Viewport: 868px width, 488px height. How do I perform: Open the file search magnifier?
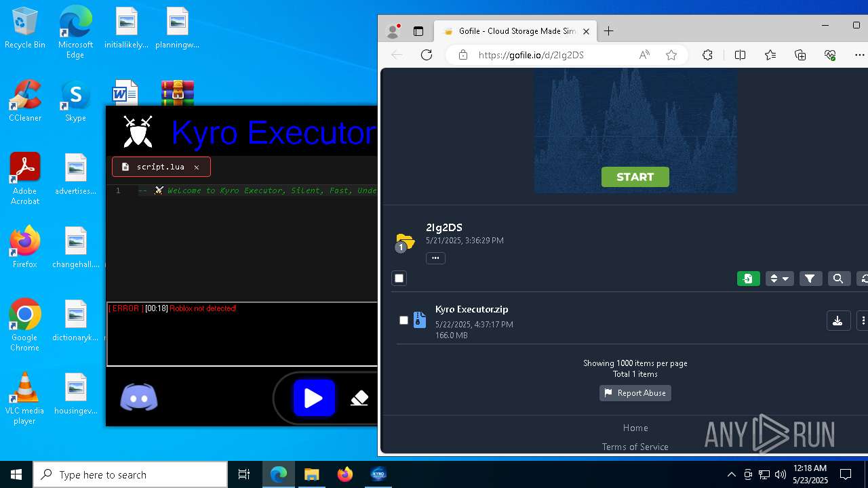[838, 279]
